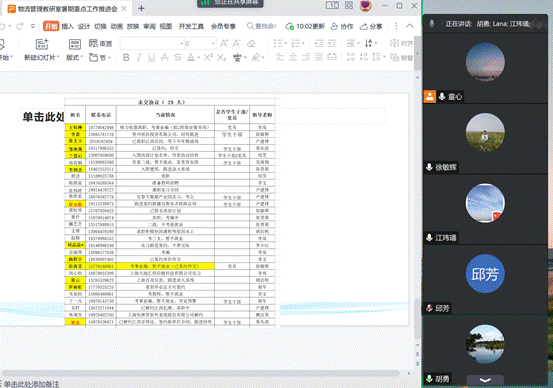
Task: Open the quick access customize dropdown
Action: [x=33, y=26]
